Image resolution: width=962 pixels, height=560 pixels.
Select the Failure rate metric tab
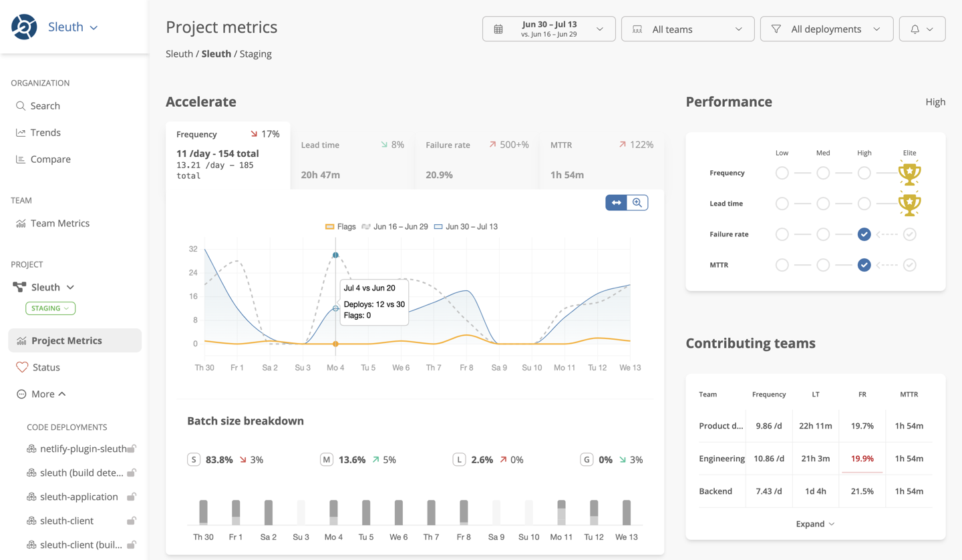[x=477, y=160]
